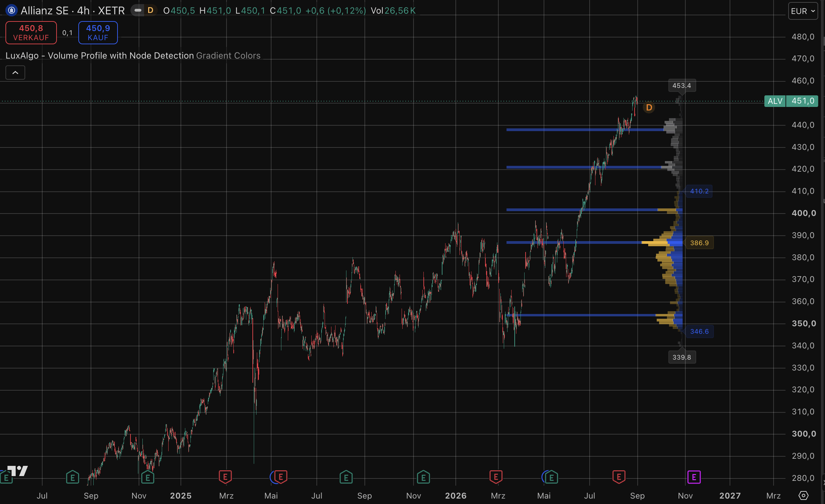Click the 453.4 profile high label
The width and height of the screenshot is (825, 504).
[x=682, y=86]
